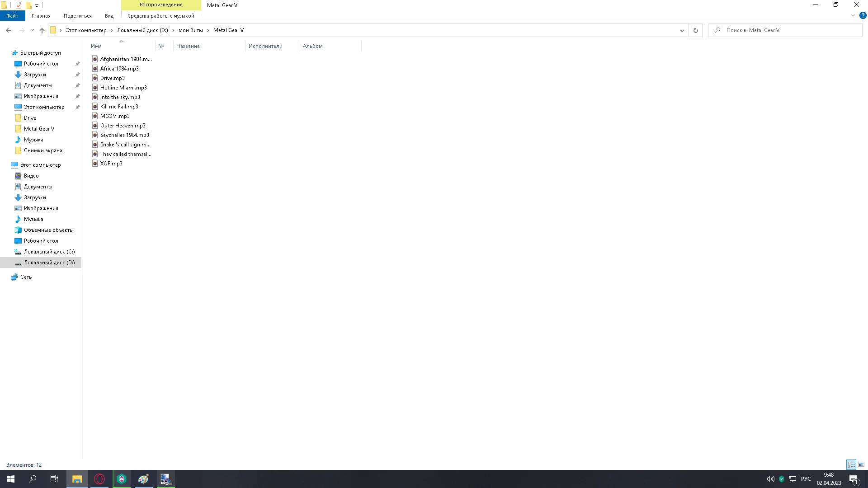Click the мои биты breadcrumb
The height and width of the screenshot is (488, 868).
tap(190, 30)
